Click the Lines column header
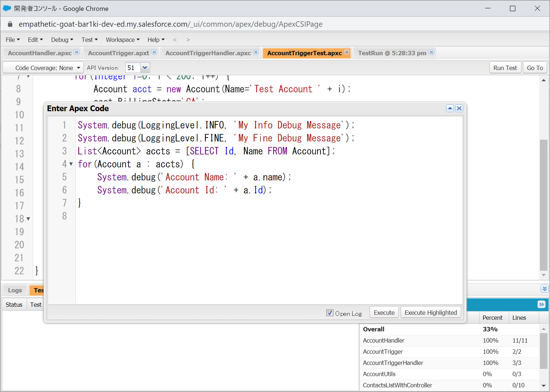550x392 pixels. pyautogui.click(x=524, y=318)
